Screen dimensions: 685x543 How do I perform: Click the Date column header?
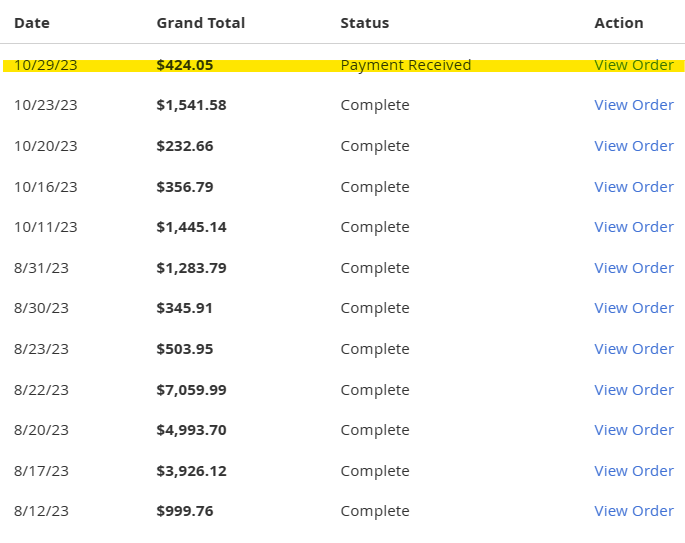pos(32,23)
